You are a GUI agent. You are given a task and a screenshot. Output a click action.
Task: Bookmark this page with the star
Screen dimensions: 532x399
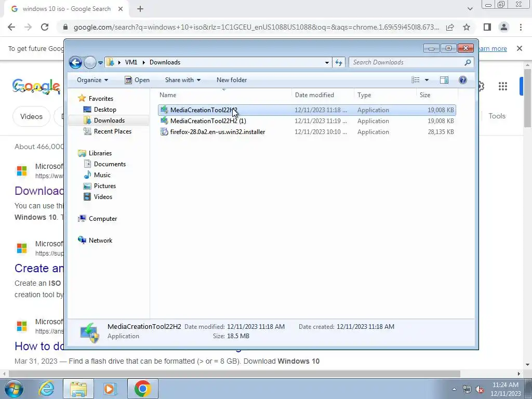pos(467,27)
